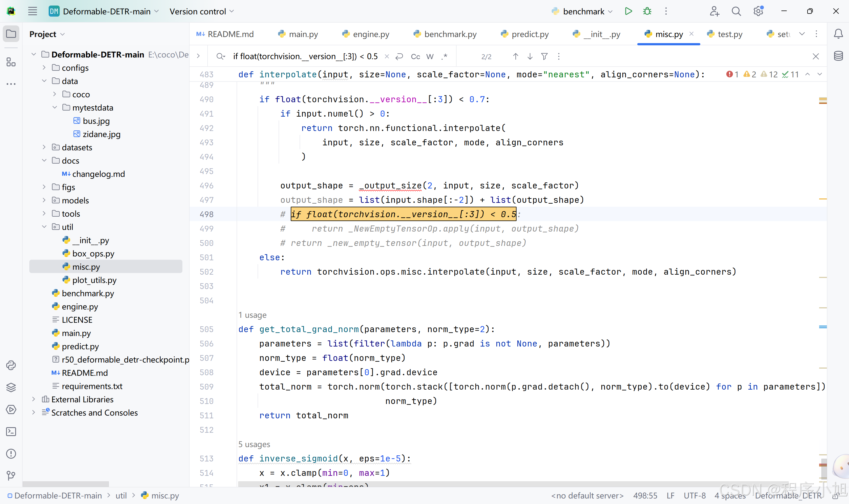The image size is (849, 504).
Task: Toggle whole Words search option
Action: pyautogui.click(x=430, y=57)
